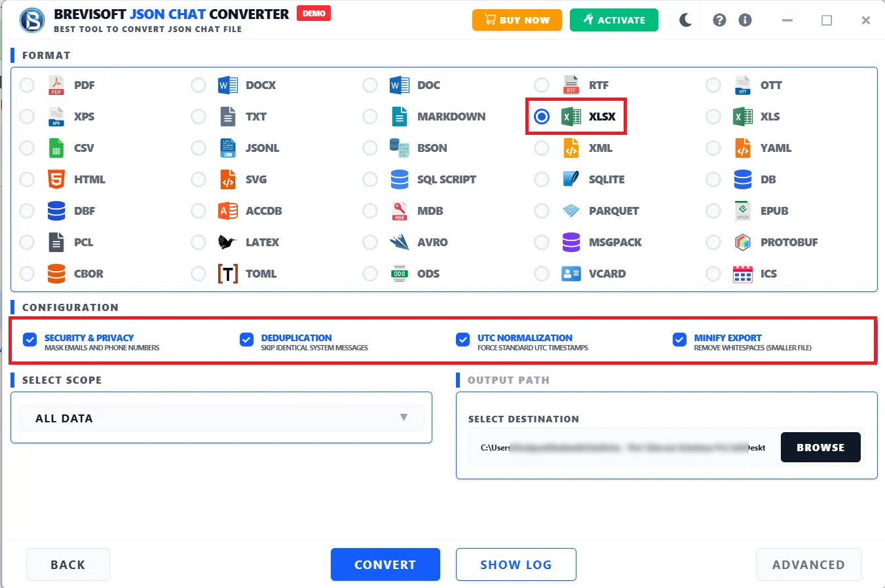
Task: Click the TXT document icon
Action: (x=228, y=117)
